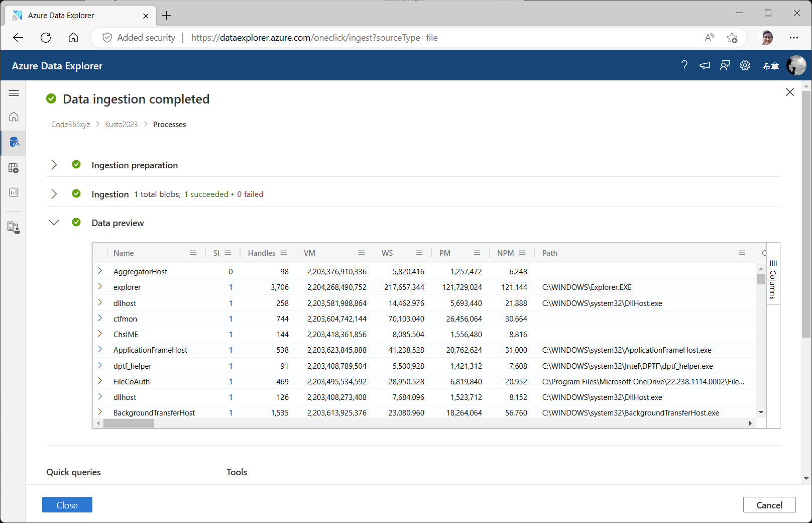Open the feedback icon in the header
Image resolution: width=812 pixels, height=523 pixels.
coord(725,65)
